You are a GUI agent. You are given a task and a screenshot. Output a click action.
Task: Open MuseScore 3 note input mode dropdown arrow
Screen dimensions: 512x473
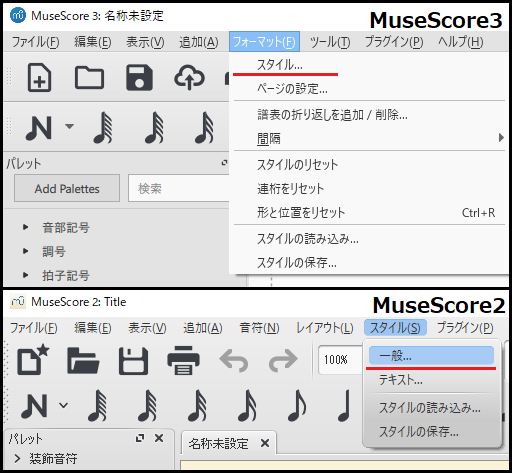tap(69, 126)
